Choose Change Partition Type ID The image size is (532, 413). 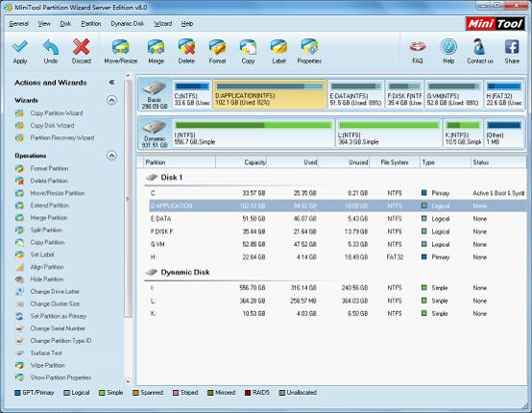pyautogui.click(x=60, y=341)
